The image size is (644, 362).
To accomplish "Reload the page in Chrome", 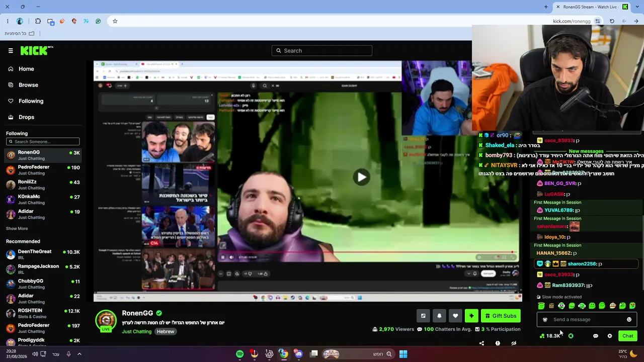I will pos(612,21).
